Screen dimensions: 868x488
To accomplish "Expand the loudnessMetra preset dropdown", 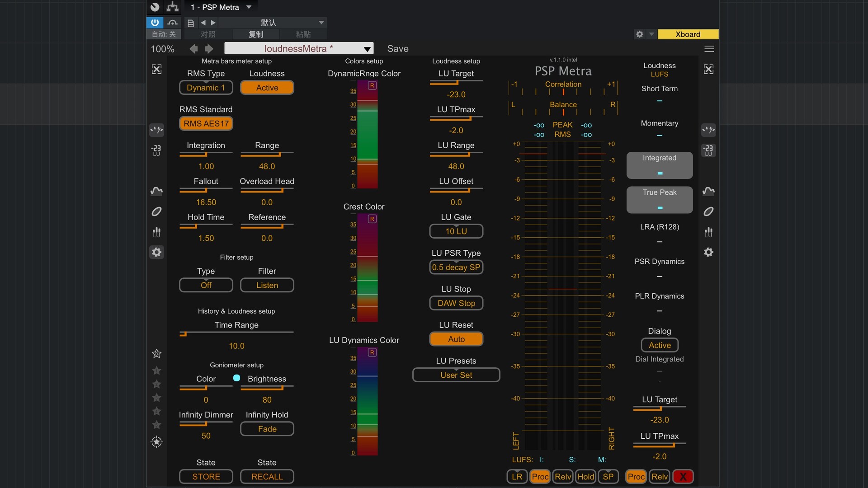I will [x=367, y=49].
